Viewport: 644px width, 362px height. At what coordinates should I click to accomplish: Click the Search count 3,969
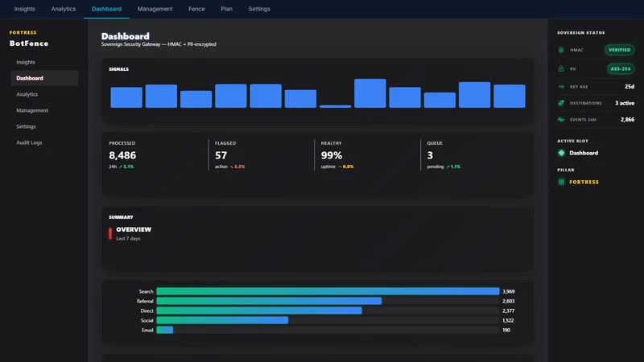[509, 291]
